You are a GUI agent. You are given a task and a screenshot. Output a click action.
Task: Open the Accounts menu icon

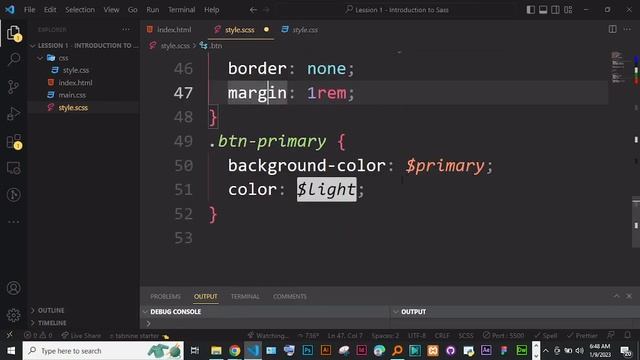pyautogui.click(x=13, y=288)
